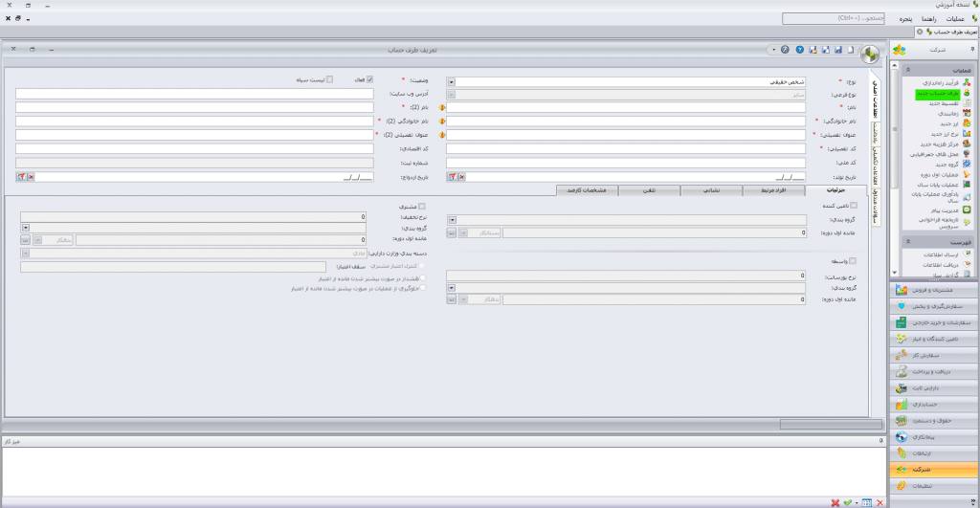The height and width of the screenshot is (508, 980).
Task: Open گروه بندی dropdown under واسطه
Action: pyautogui.click(x=452, y=288)
